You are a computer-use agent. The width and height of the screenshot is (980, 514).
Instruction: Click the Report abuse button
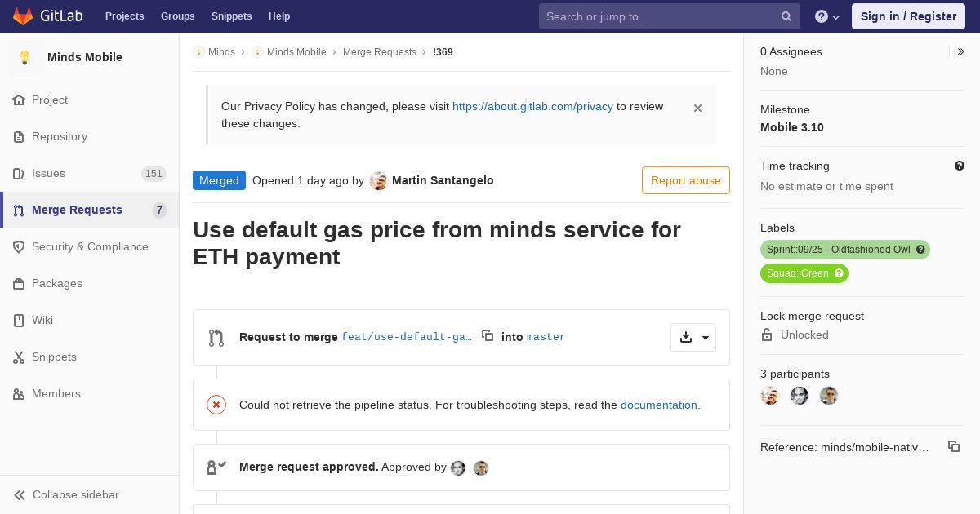(686, 180)
